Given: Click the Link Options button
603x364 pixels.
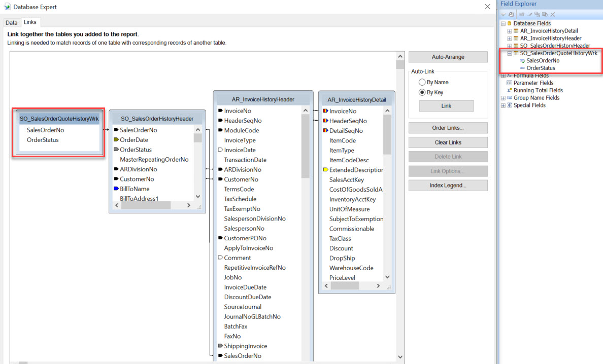Looking at the screenshot, I should [x=448, y=171].
